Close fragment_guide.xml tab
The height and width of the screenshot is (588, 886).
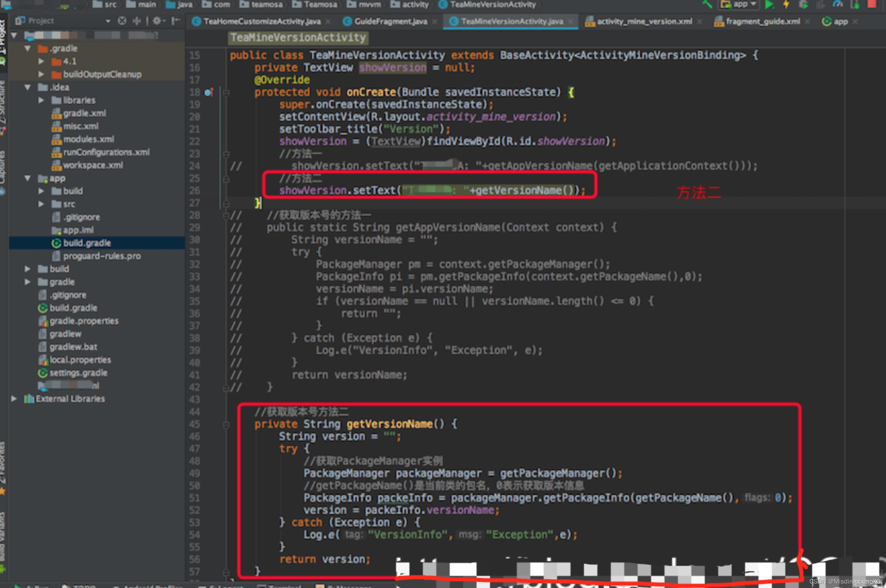coord(807,22)
